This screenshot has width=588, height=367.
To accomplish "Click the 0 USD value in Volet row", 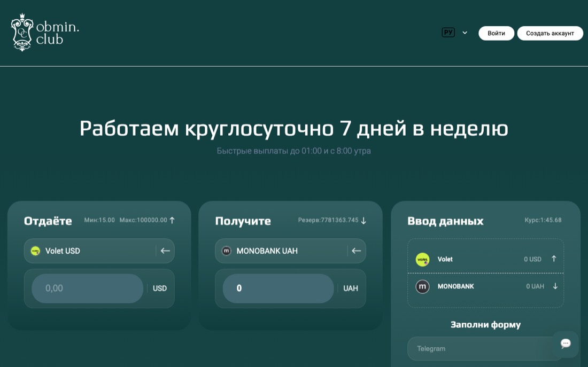I will [532, 260].
